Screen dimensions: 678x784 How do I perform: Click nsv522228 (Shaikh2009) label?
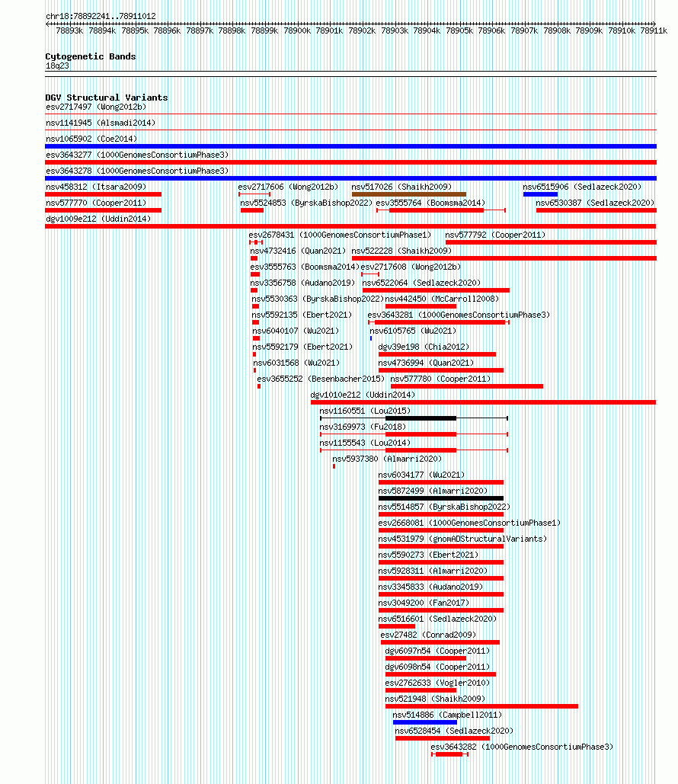[x=401, y=251]
